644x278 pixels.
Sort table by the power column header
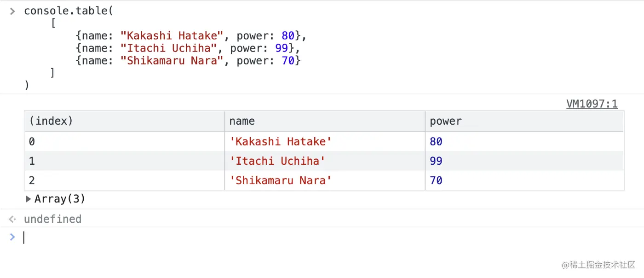[445, 121]
